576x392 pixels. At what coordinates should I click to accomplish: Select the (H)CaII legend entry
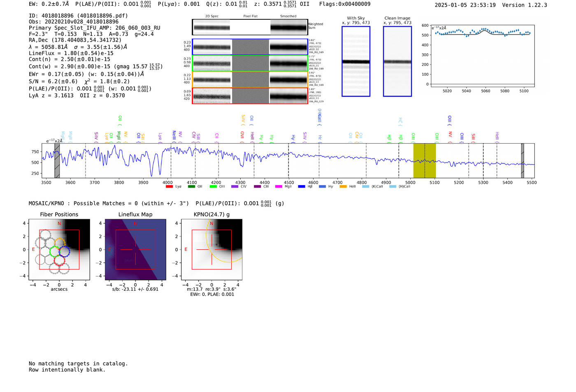click(x=400, y=187)
